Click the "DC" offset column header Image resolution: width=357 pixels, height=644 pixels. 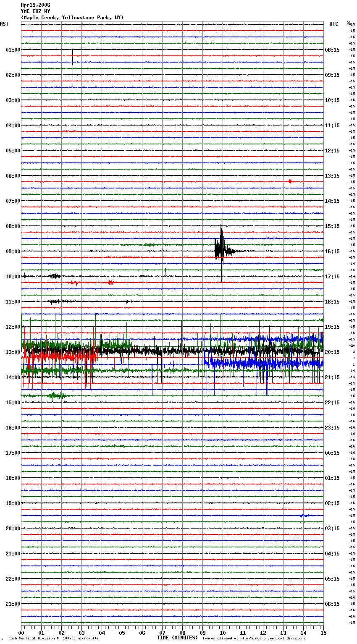[x=348, y=23]
